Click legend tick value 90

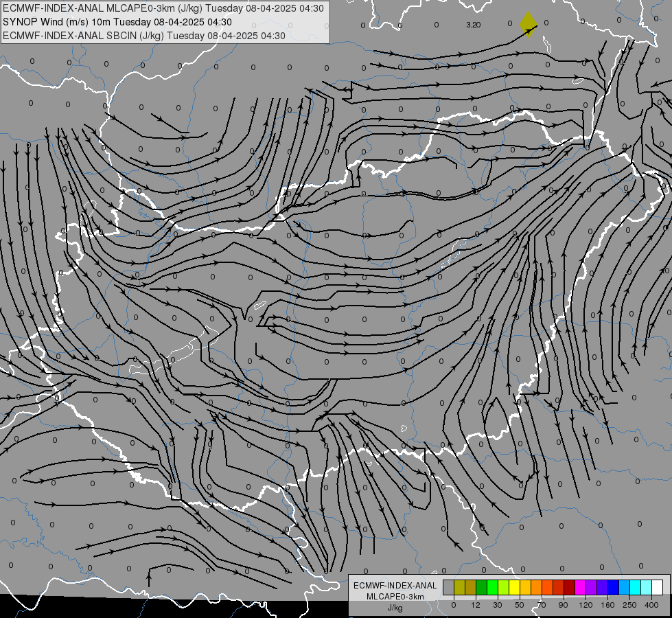tap(563, 605)
